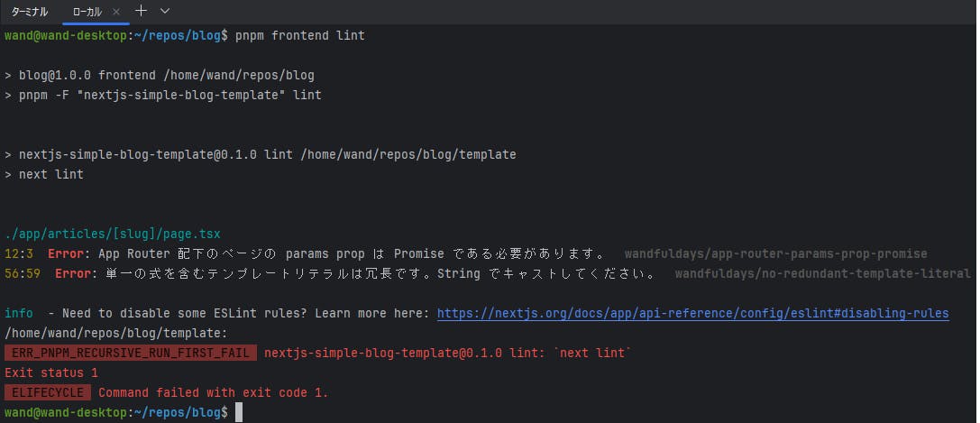Open the ./app/articles/[slug]/page.tsx file path
Viewport: 980px width, 423px height.
[x=113, y=234]
